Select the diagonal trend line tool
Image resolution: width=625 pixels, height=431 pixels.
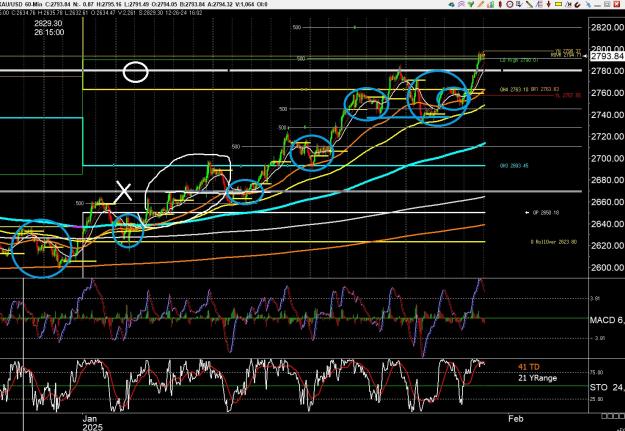pos(529,4)
